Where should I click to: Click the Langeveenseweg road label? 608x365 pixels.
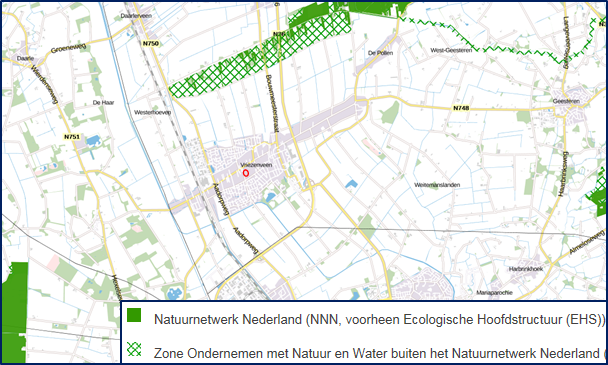tap(567, 43)
